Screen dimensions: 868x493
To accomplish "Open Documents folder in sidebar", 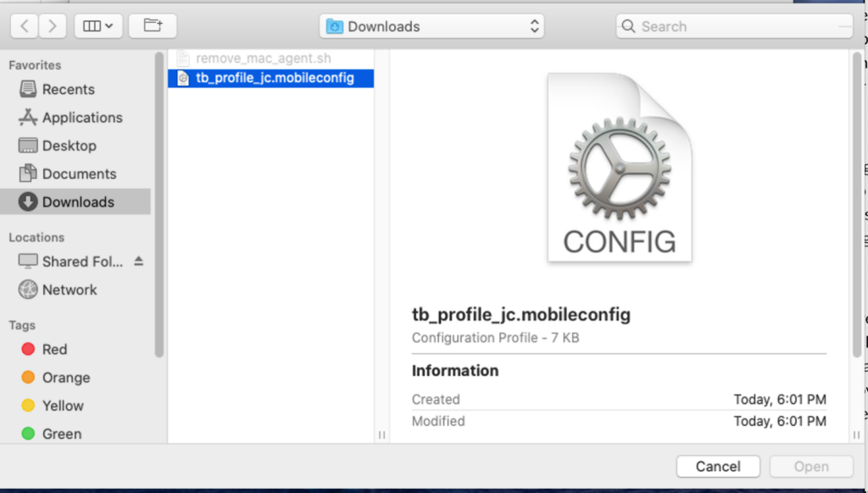I will click(79, 174).
